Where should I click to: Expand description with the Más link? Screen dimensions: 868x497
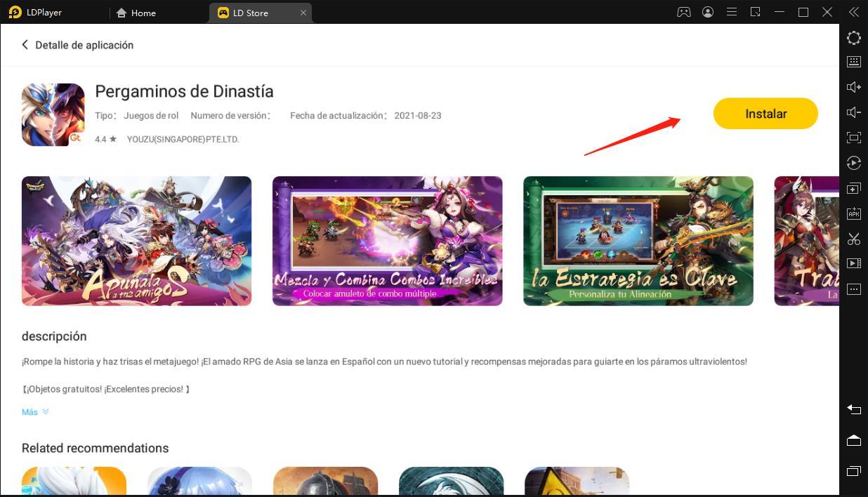[x=35, y=412]
